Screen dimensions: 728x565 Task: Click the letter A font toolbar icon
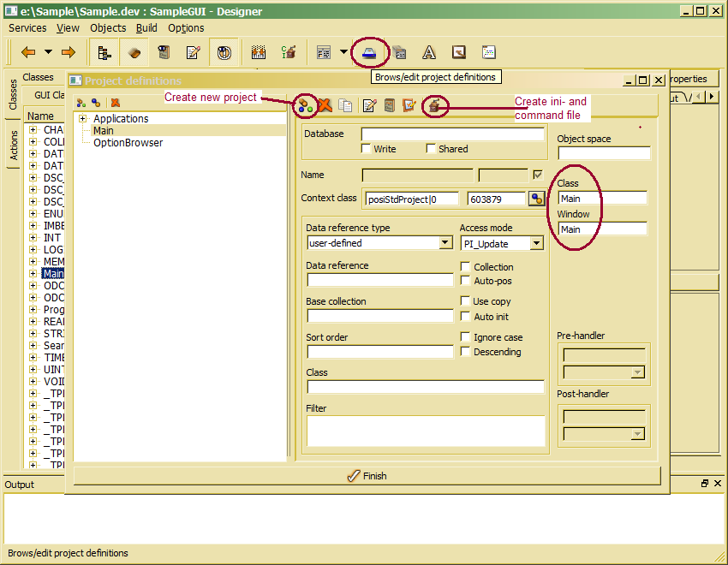click(429, 52)
